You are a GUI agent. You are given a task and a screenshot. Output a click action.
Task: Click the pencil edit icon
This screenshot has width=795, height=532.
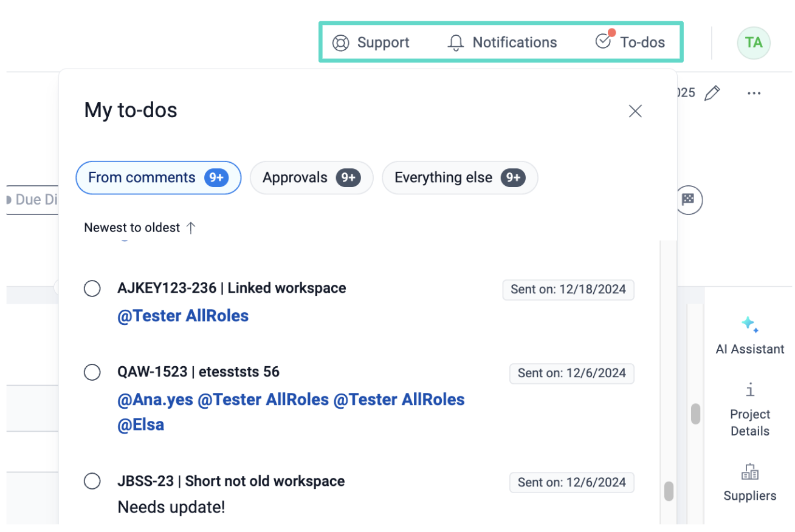[x=712, y=94]
